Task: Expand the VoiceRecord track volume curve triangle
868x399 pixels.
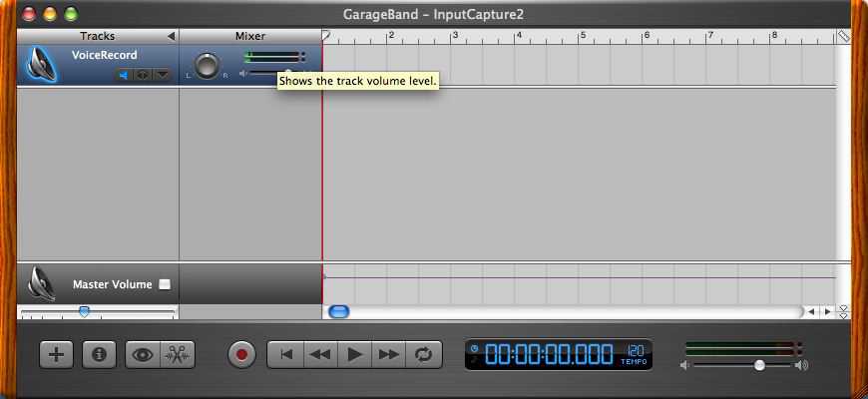Action: pos(161,74)
